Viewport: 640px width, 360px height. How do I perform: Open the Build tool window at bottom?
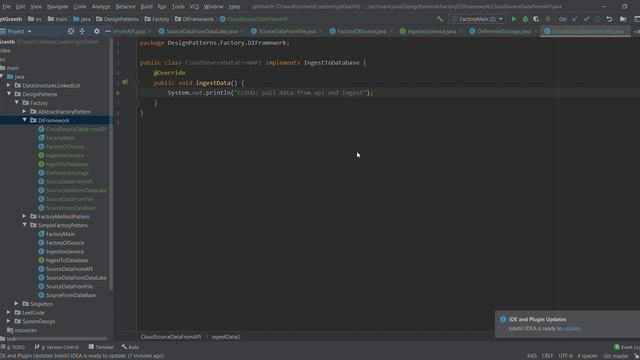click(131, 347)
